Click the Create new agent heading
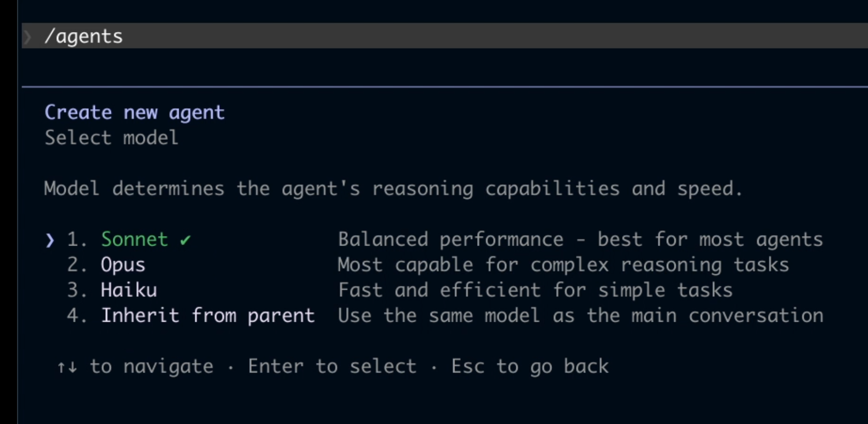Viewport: 868px width, 424px height. click(134, 113)
